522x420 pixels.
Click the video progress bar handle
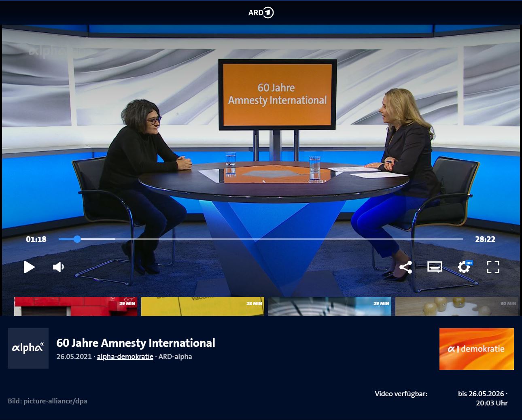(77, 239)
